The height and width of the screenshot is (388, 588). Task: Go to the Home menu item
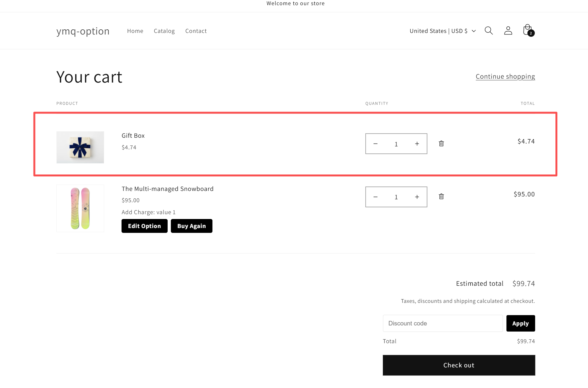pos(135,31)
